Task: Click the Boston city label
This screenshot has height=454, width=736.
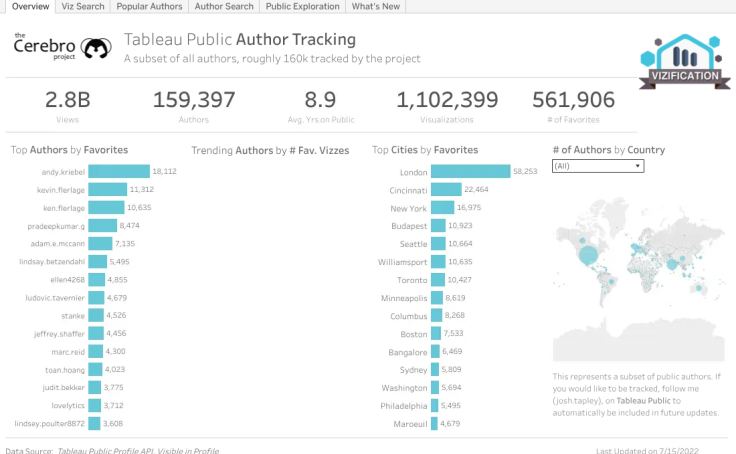Action: [x=414, y=334]
